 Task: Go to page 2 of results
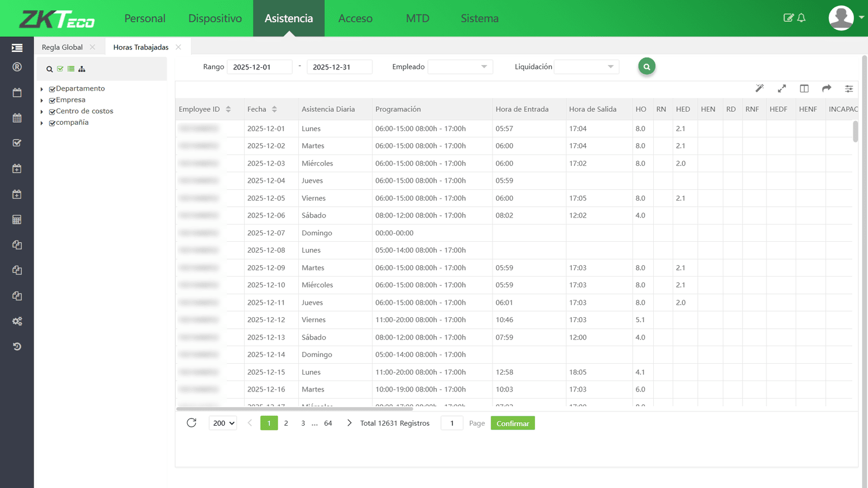tap(286, 423)
